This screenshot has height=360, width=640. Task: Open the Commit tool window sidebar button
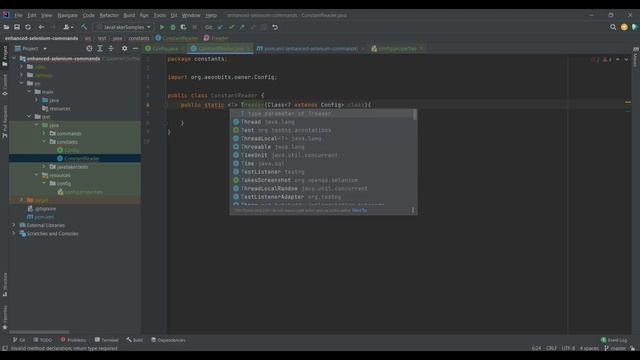pos(4,84)
